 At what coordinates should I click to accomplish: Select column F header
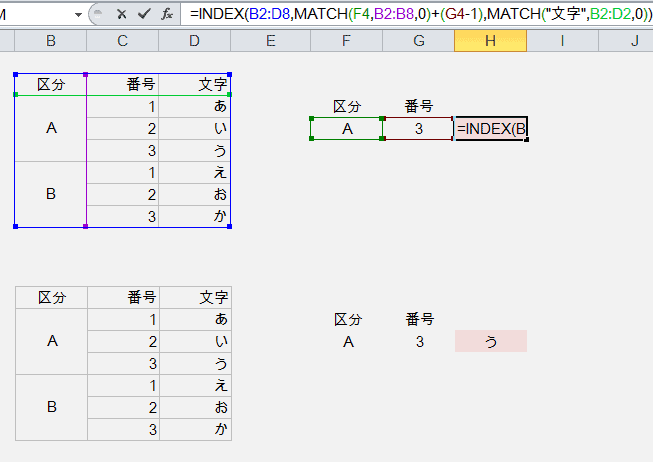346,41
